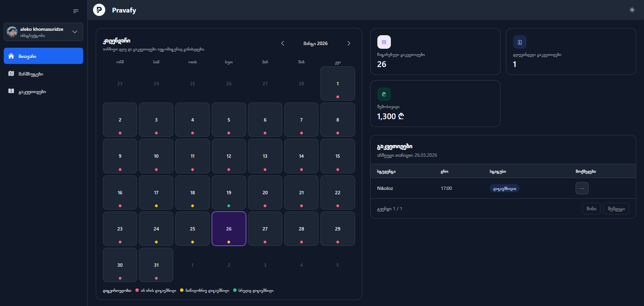Click the status badge for Nikoloz's lesson

coord(504,189)
